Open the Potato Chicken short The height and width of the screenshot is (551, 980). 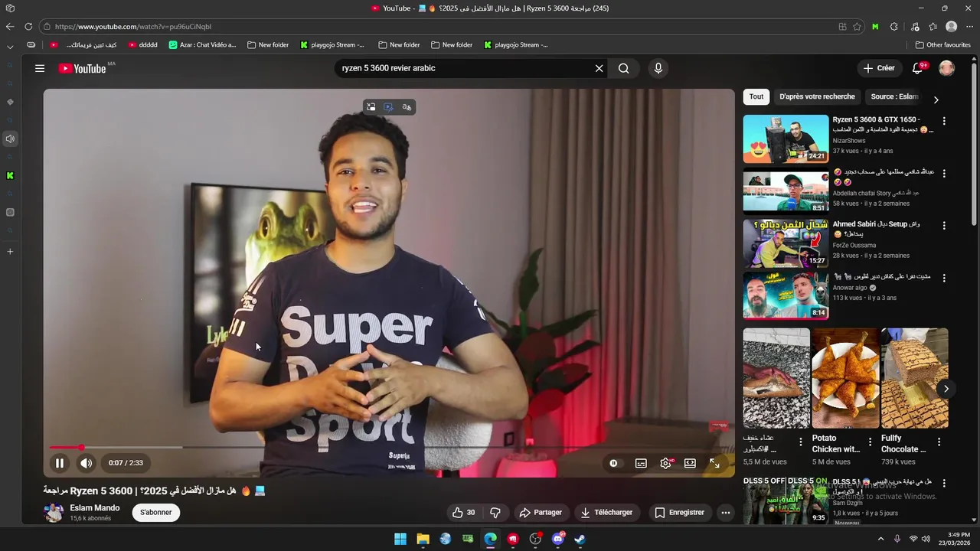(x=845, y=378)
